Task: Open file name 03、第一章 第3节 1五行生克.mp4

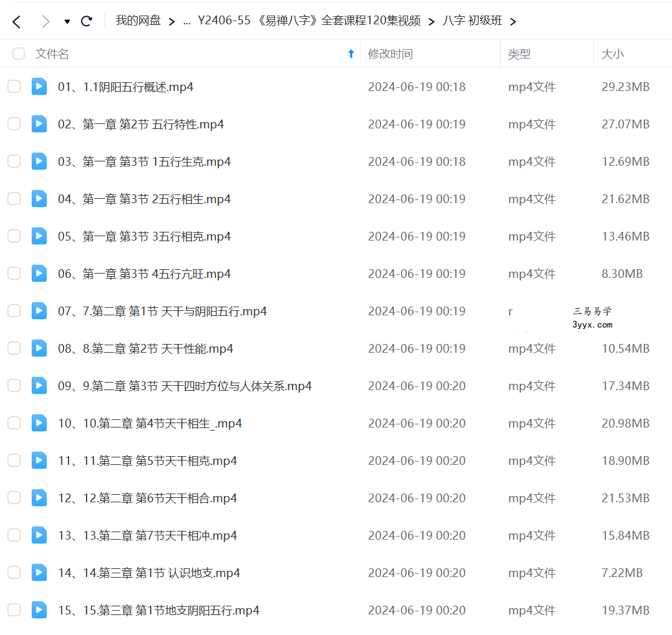Action: pos(144,161)
